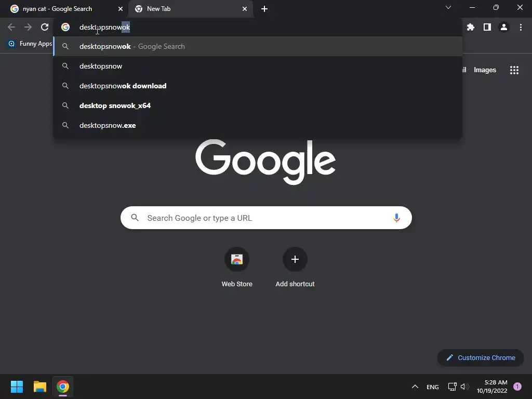Screen dimensions: 532x399
Task: Open the Funny Apps bookmark
Action: [30, 44]
